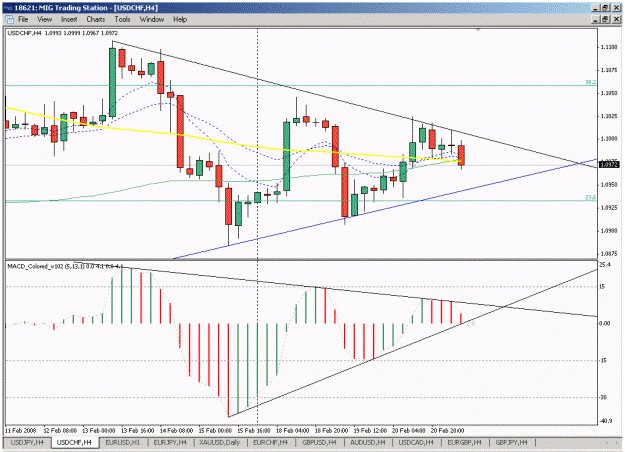Viewport: 625px width, 452px height.
Task: Open the Tools menu
Action: pyautogui.click(x=122, y=19)
